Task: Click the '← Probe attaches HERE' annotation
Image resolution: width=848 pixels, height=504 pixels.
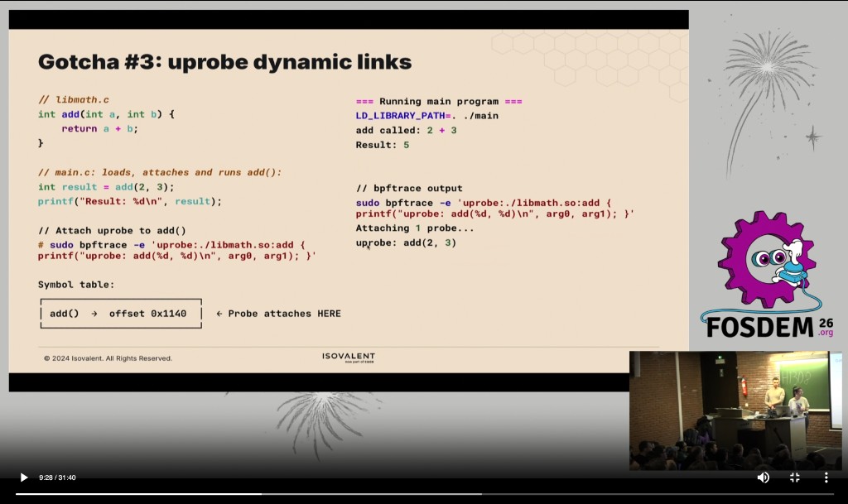Action: coord(278,314)
